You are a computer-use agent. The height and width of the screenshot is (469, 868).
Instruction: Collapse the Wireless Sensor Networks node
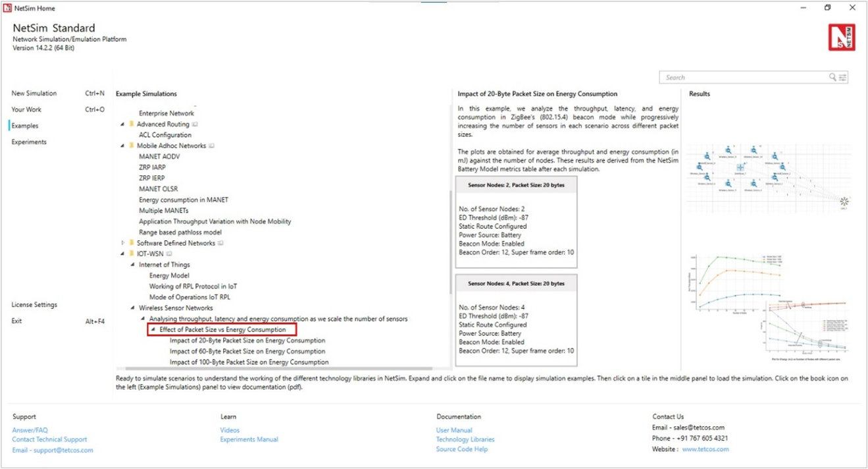coord(133,308)
